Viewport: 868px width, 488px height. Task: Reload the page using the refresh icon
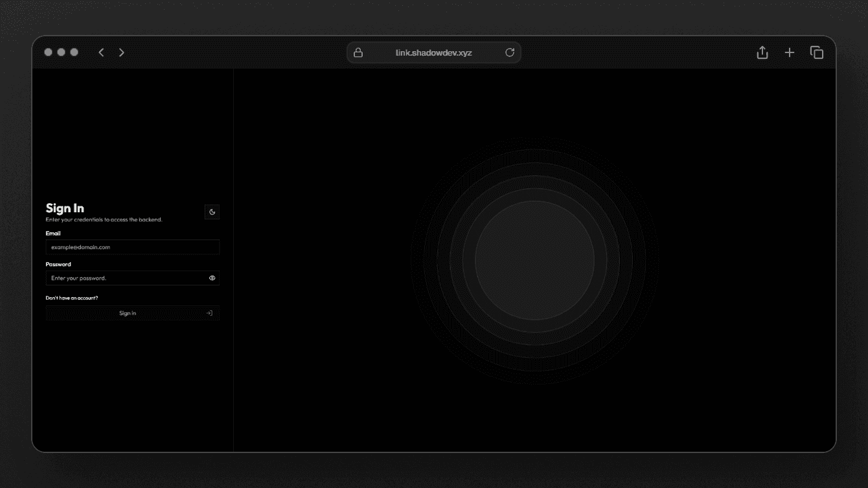pyautogui.click(x=510, y=52)
